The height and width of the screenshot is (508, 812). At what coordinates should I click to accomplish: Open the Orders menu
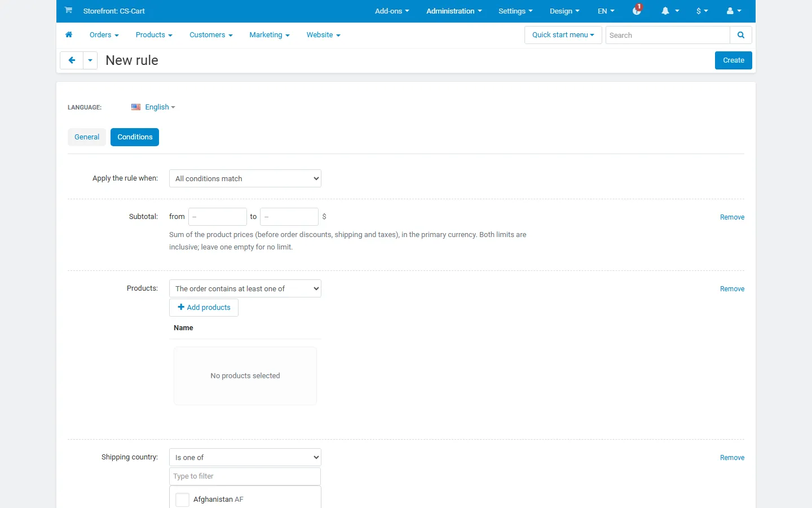(104, 35)
